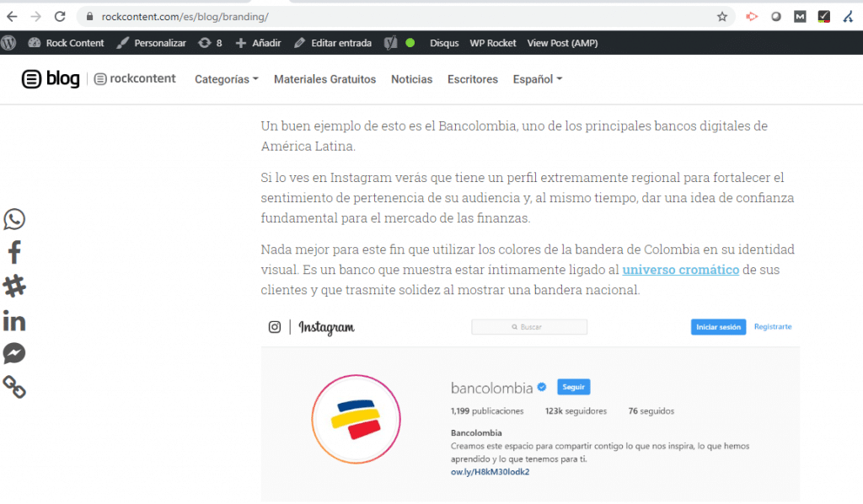This screenshot has width=863, height=504.
Task: Open the M extension icon
Action: 801,17
